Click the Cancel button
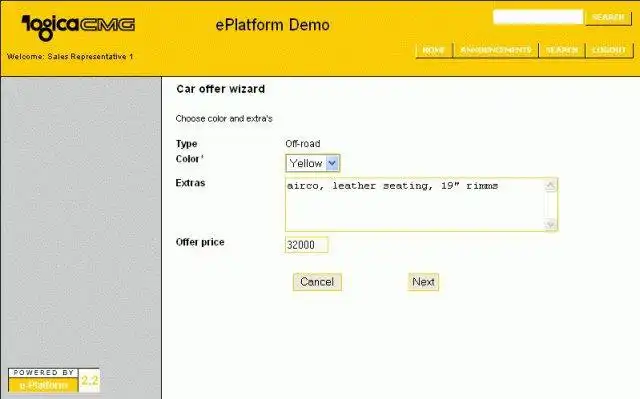This screenshot has height=399, width=640. (x=317, y=282)
